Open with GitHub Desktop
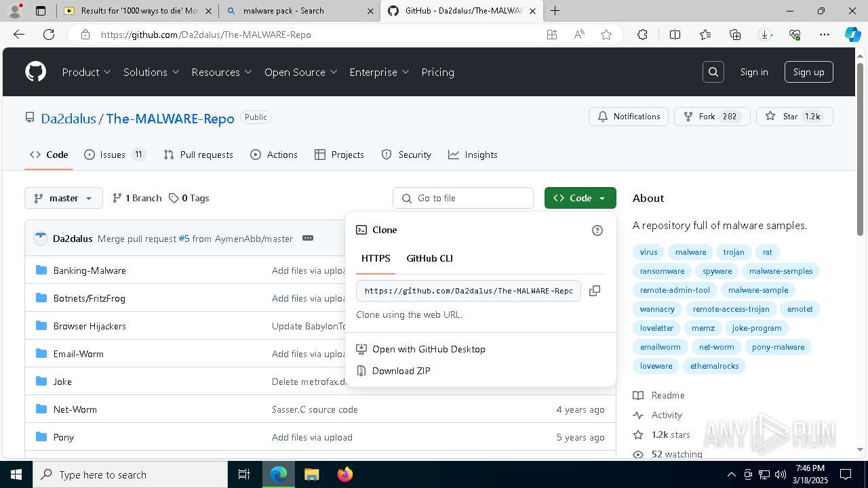The height and width of the screenshot is (488, 868). point(429,349)
